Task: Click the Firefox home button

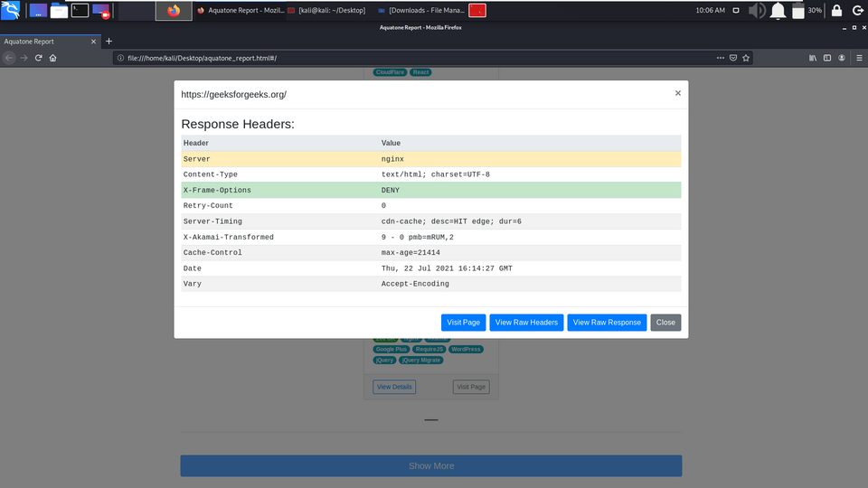Action: 52,58
